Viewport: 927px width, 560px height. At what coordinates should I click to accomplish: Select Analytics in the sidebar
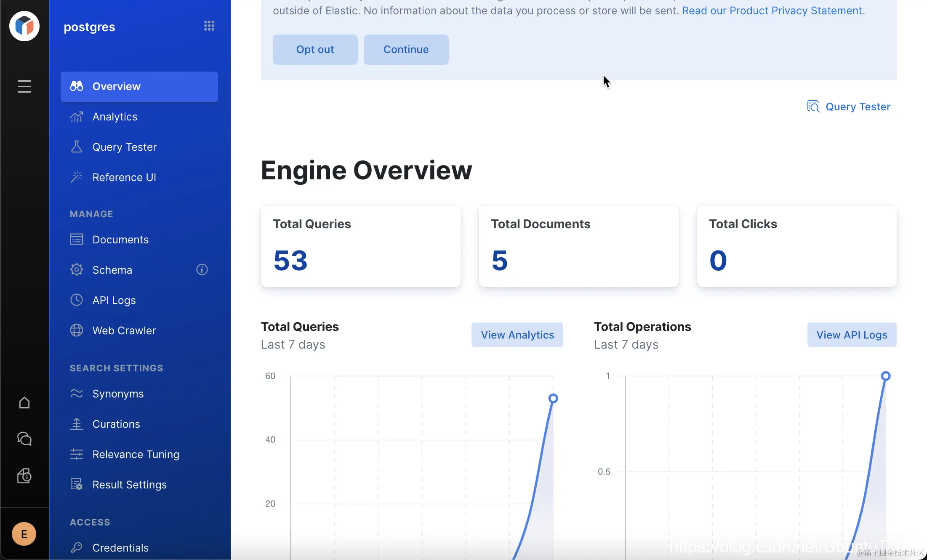(x=115, y=117)
